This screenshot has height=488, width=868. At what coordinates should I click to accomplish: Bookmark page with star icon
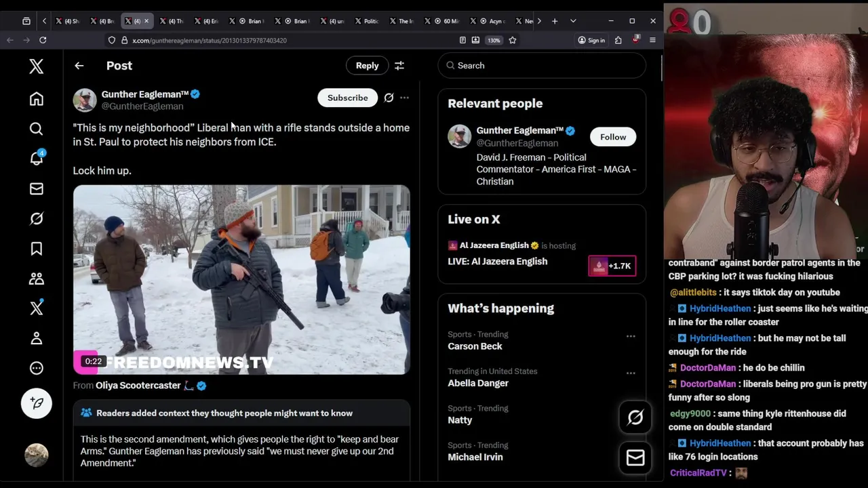pyautogui.click(x=513, y=40)
